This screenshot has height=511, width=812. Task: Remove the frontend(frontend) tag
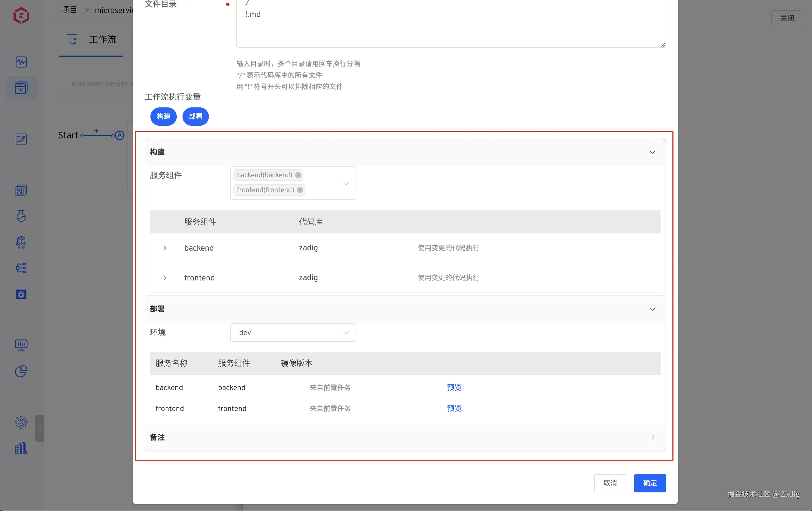coord(300,190)
